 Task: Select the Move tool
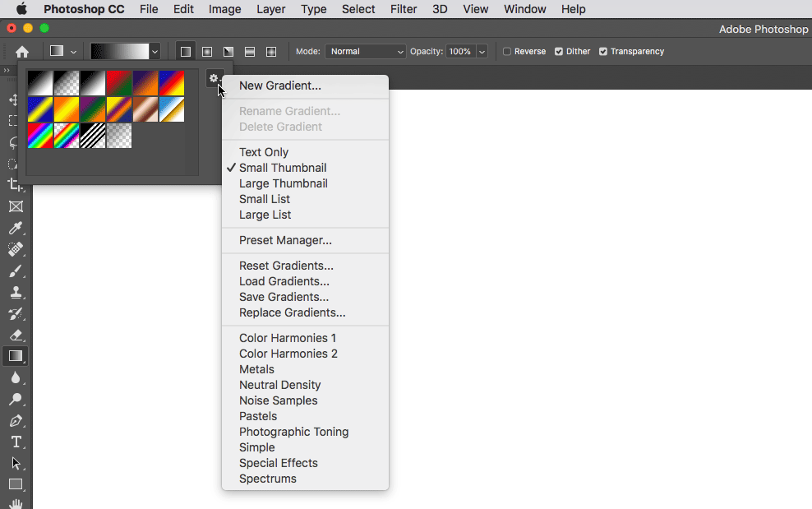(15, 100)
